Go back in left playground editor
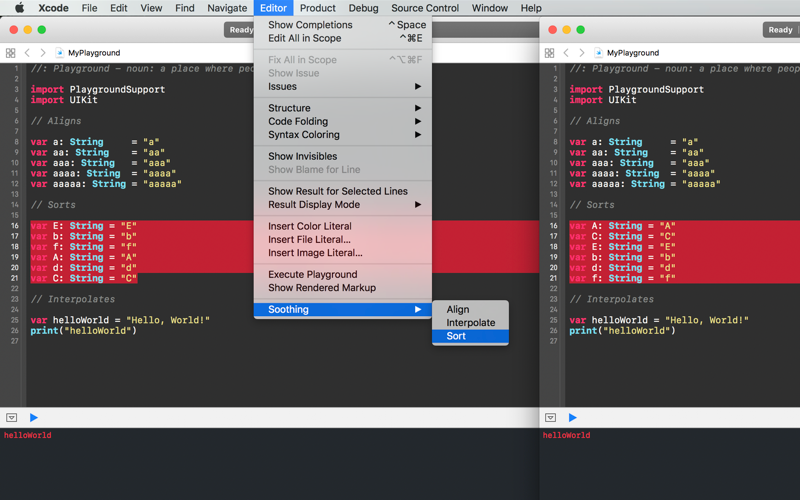 (x=28, y=53)
